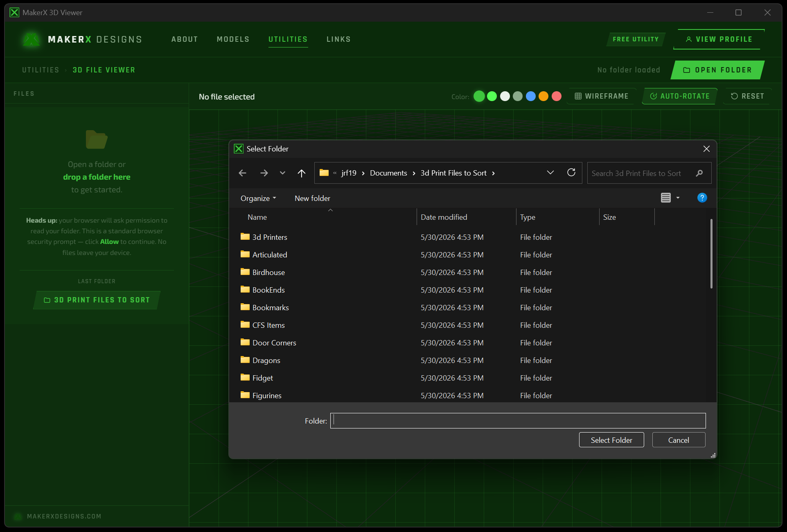The width and height of the screenshot is (787, 532).
Task: Click Documents in the address path
Action: point(388,173)
